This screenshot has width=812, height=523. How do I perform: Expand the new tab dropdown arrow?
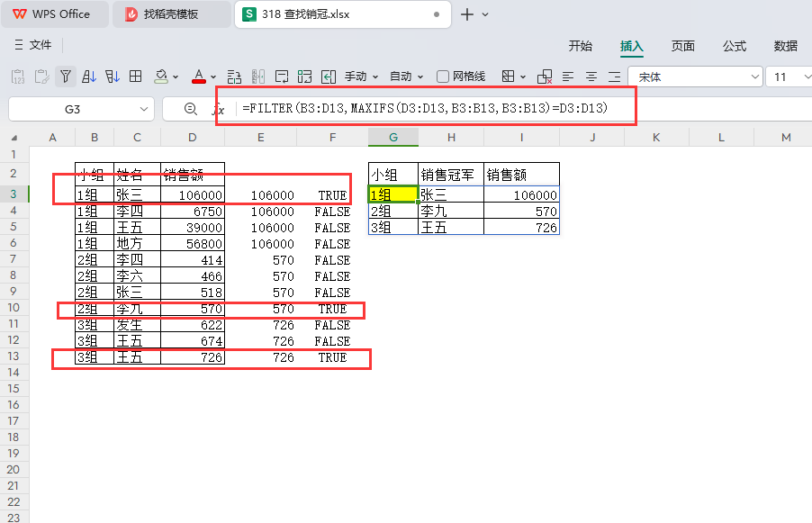[x=485, y=14]
